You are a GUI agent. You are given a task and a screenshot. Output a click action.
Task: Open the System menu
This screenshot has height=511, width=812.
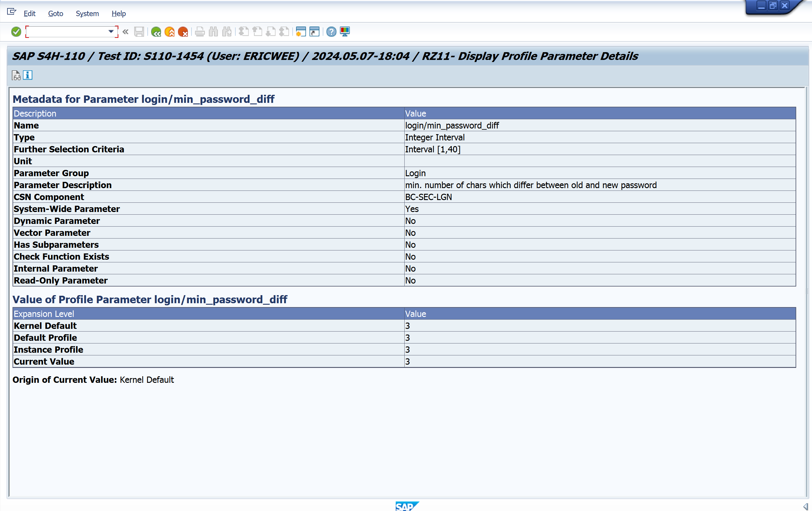point(87,13)
